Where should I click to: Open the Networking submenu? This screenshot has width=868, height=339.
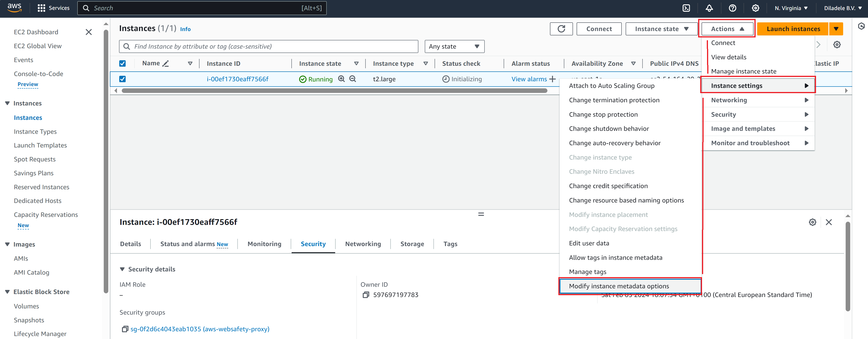[x=759, y=100]
